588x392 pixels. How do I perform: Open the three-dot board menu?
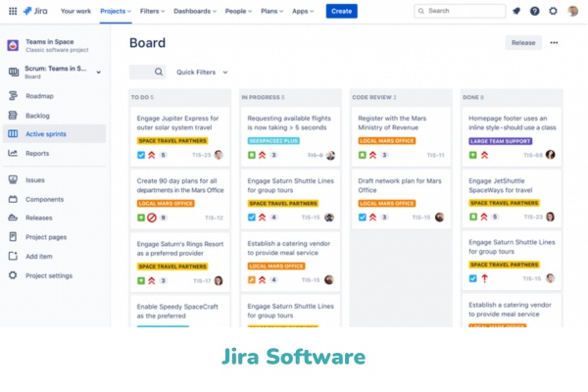pyautogui.click(x=554, y=42)
